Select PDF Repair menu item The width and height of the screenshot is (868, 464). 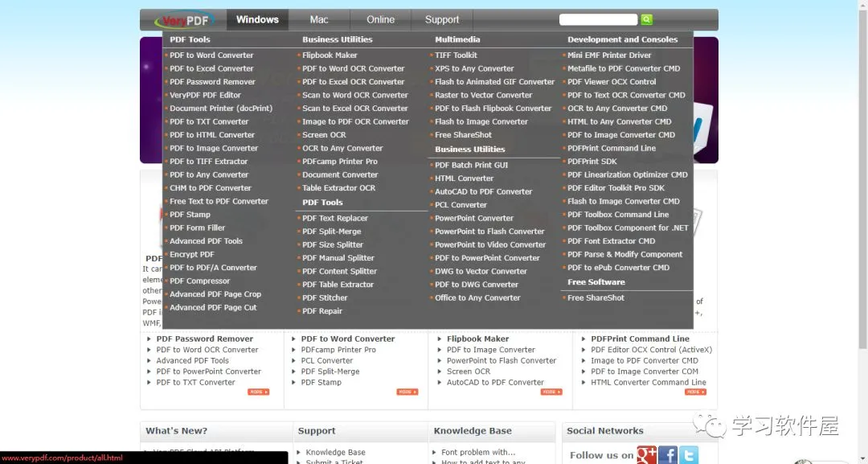coord(322,311)
